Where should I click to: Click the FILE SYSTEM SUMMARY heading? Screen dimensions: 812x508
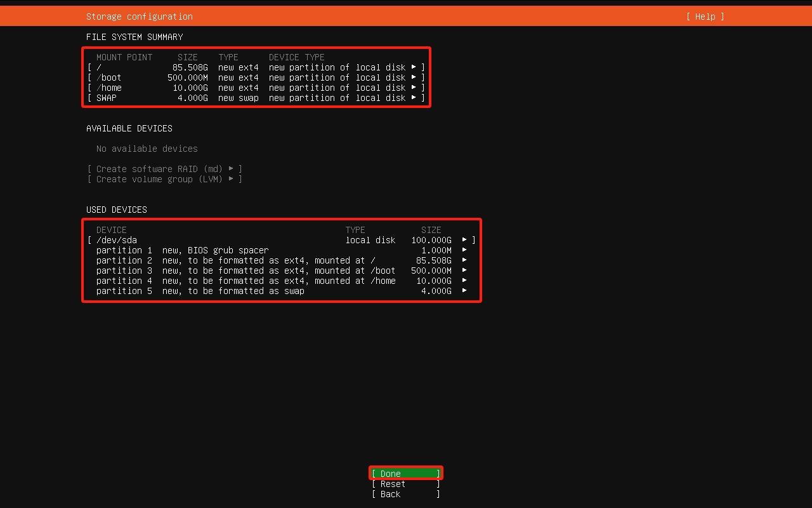(134, 37)
